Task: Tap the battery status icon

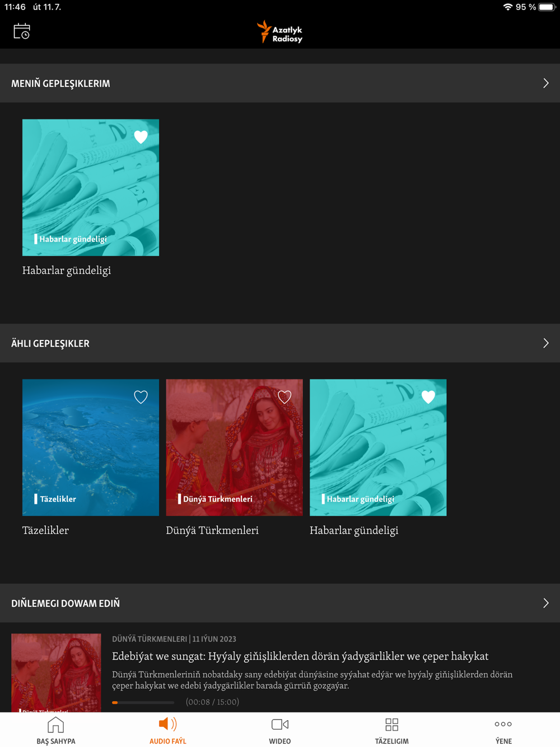Action: click(547, 7)
